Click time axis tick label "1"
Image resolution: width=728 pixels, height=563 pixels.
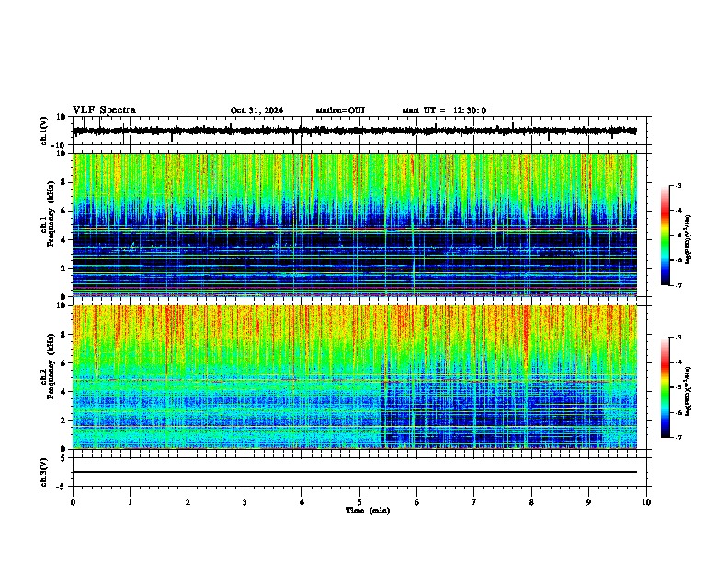tap(130, 502)
